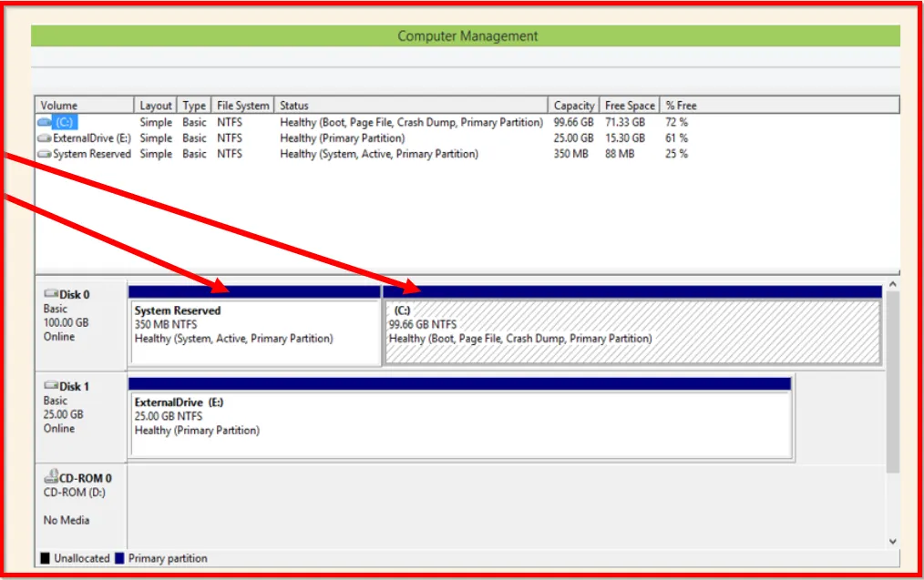
Task: Sort by the Status column header
Action: pos(410,106)
